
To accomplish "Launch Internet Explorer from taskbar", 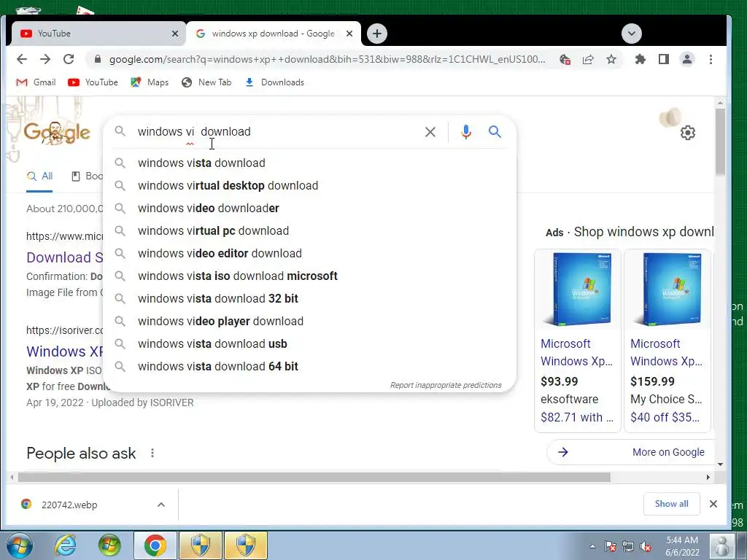I will [x=65, y=545].
